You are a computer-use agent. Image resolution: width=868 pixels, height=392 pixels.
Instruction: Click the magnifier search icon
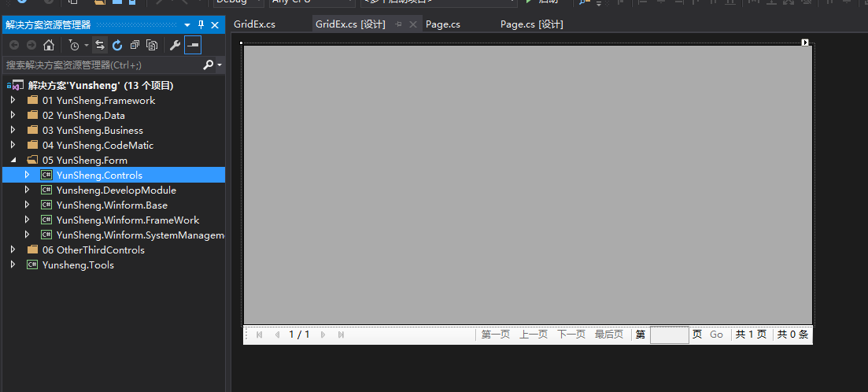coord(208,65)
